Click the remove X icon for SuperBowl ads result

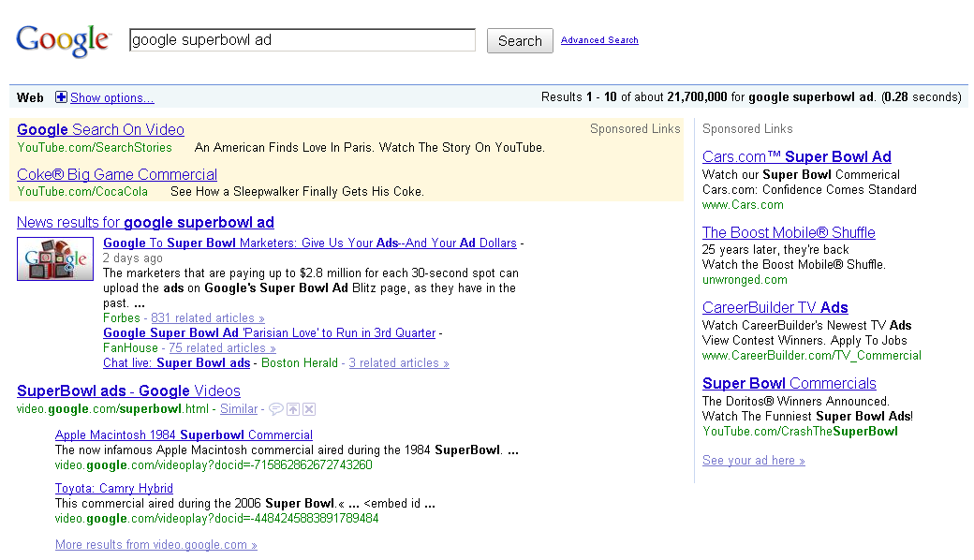(x=309, y=409)
